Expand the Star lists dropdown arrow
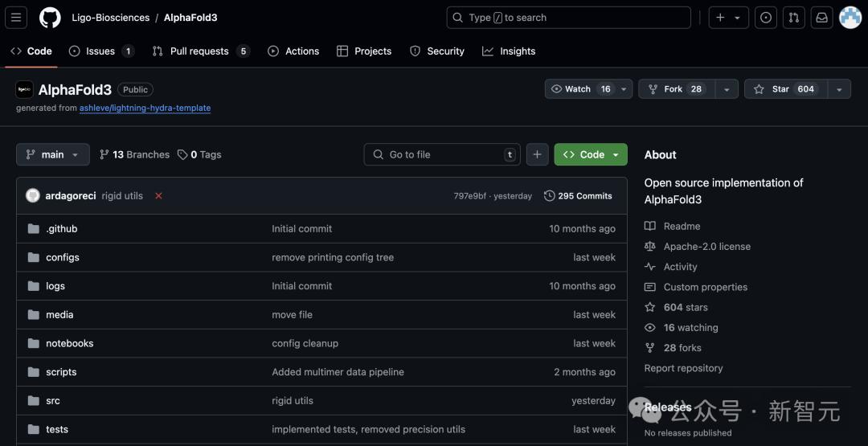 point(839,89)
